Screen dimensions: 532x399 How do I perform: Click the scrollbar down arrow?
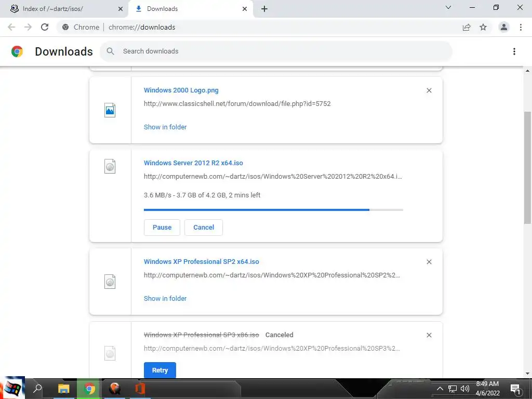(x=527, y=374)
